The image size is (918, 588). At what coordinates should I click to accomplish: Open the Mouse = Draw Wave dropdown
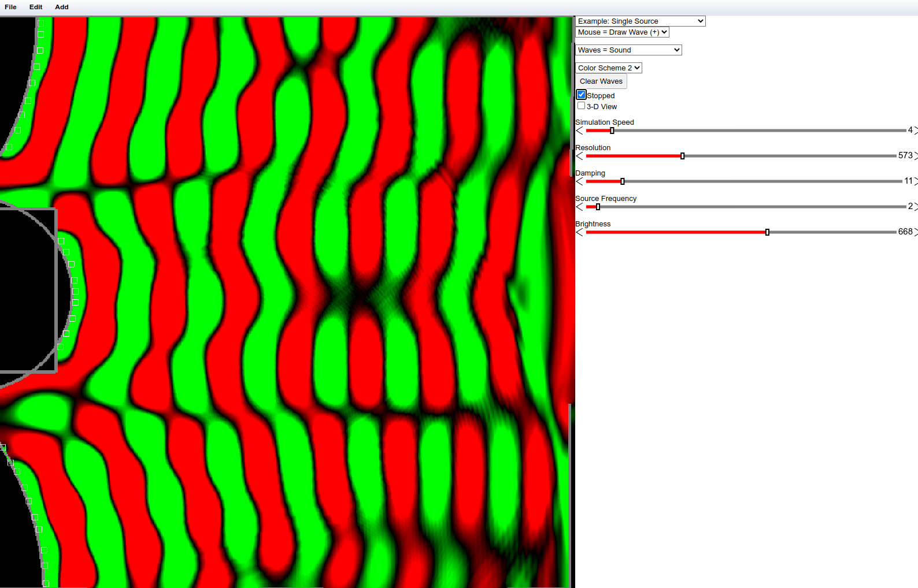tap(622, 32)
